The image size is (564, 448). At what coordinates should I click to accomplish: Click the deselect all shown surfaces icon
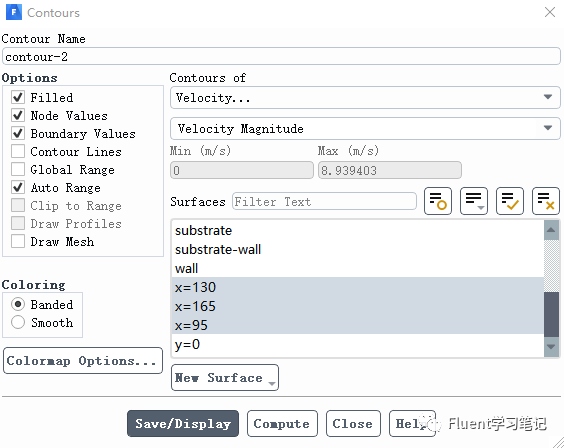pyautogui.click(x=546, y=201)
